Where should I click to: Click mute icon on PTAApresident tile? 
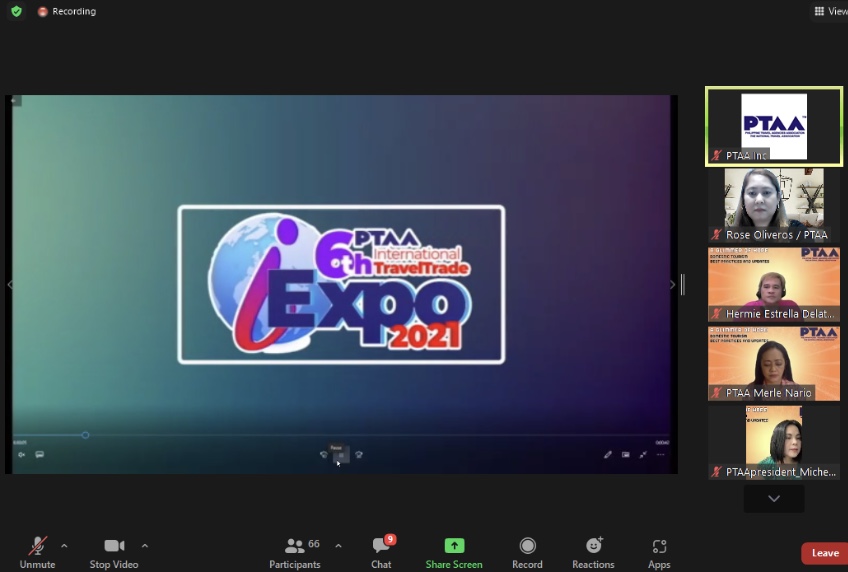coord(717,472)
